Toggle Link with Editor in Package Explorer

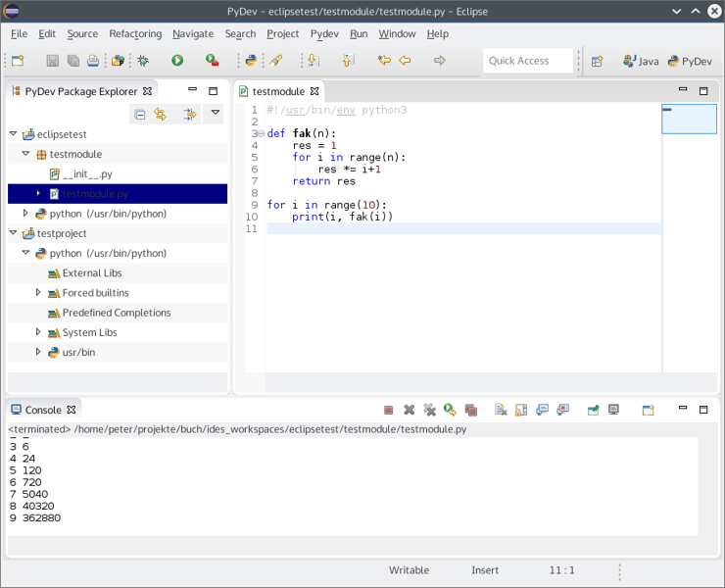(x=161, y=115)
